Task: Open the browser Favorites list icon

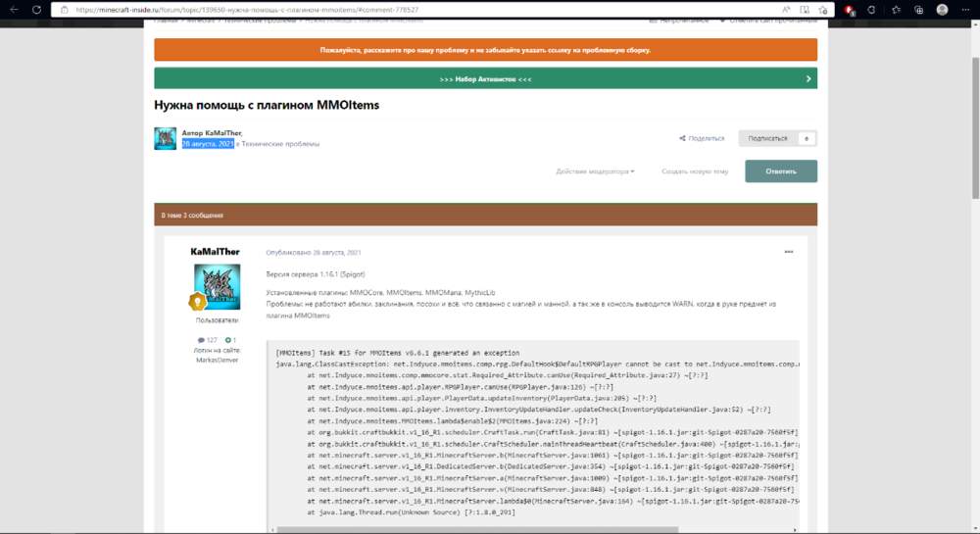Action: (x=897, y=10)
